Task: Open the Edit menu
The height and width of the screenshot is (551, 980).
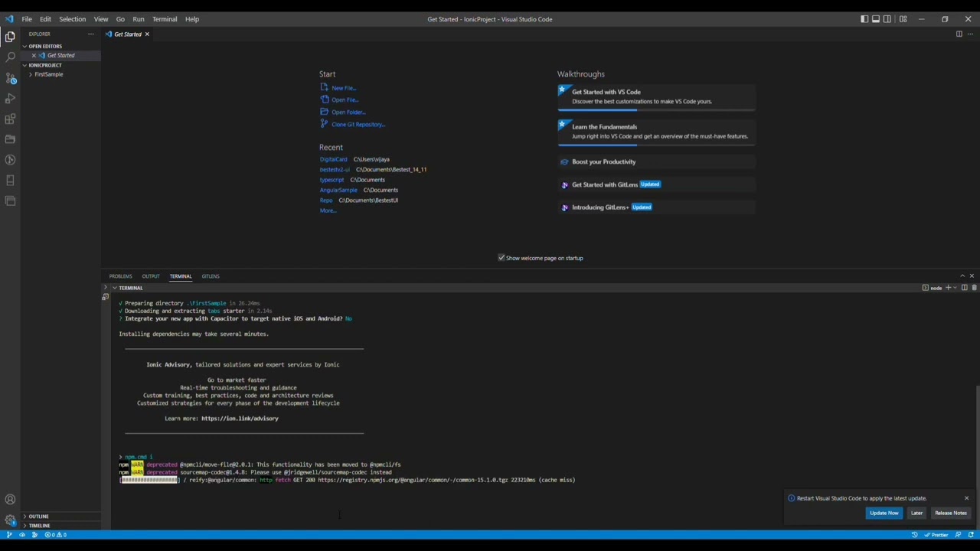Action: click(x=45, y=19)
